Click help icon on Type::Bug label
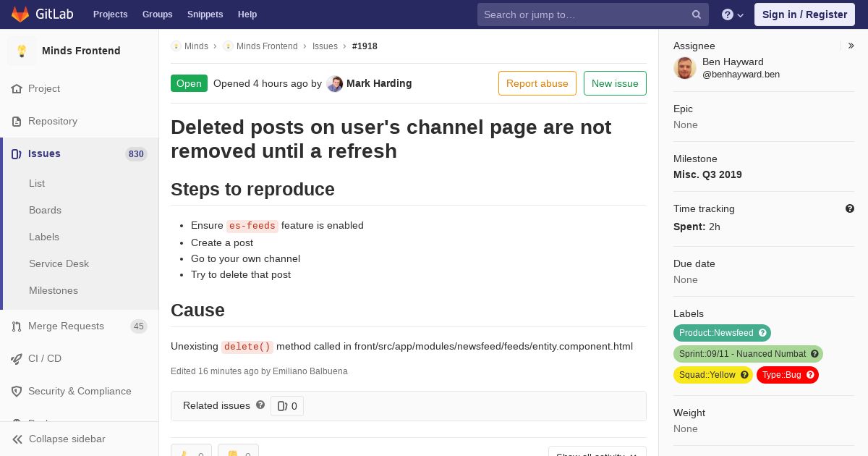 pos(810,375)
